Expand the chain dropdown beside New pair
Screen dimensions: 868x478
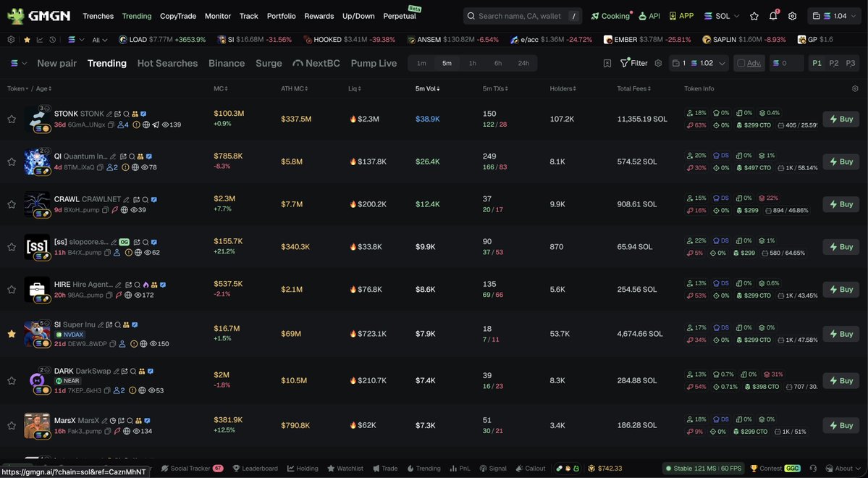click(19, 63)
